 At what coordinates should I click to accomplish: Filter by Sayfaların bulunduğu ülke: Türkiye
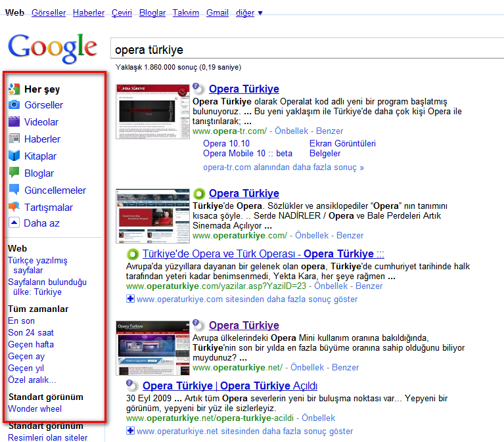pyautogui.click(x=47, y=287)
